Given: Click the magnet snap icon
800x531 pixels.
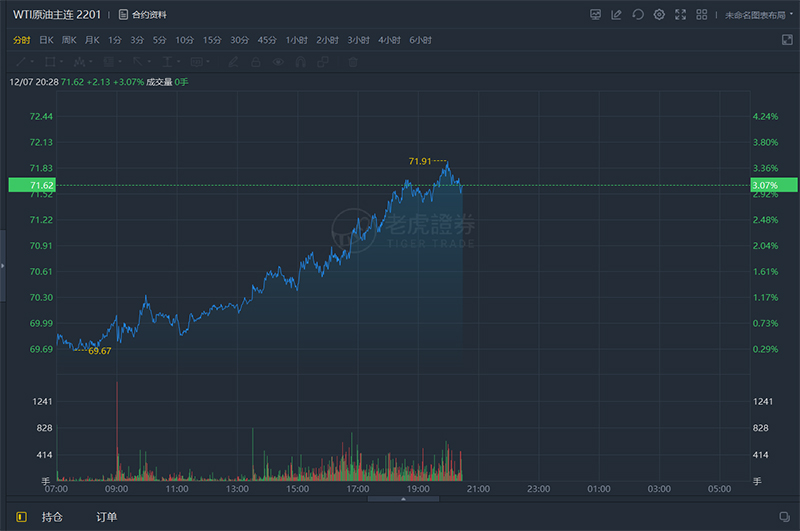Looking at the screenshot, I should click(x=301, y=62).
